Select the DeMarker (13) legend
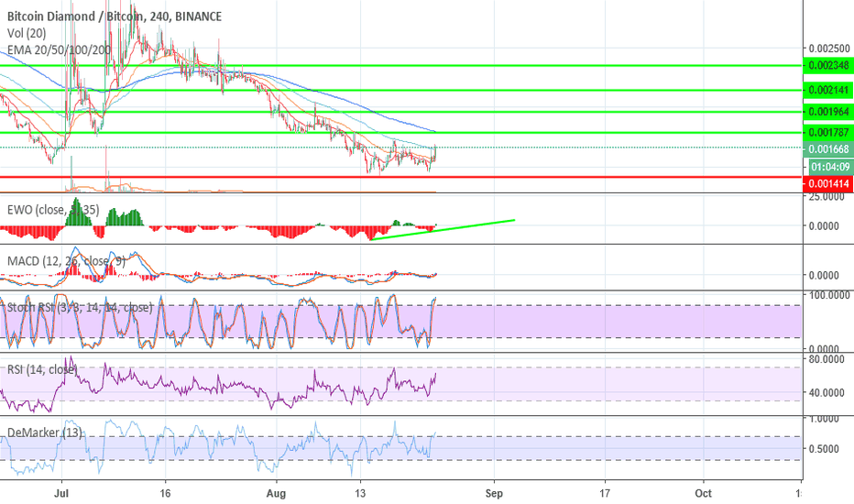854x504 pixels. coord(45,433)
